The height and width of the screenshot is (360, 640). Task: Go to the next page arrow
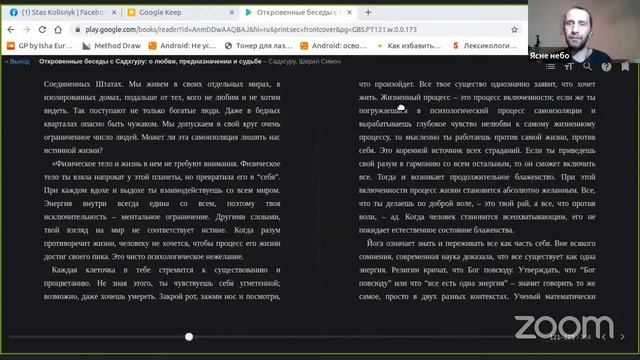pos(622,337)
